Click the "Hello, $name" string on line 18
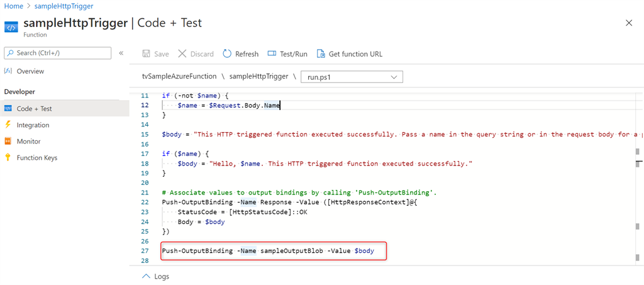644x285 pixels. click(341, 164)
